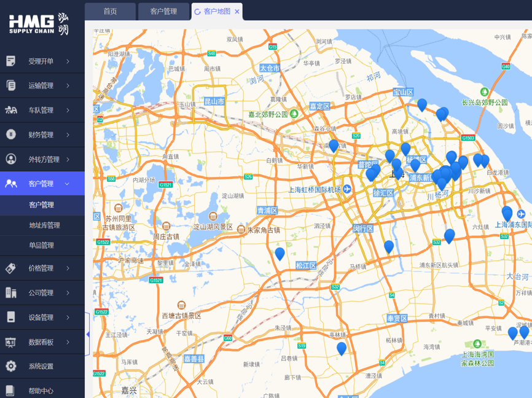Viewport: 532px width, 398px height.
Task: Click the HMG Supply Chain logo
Action: 38,24
